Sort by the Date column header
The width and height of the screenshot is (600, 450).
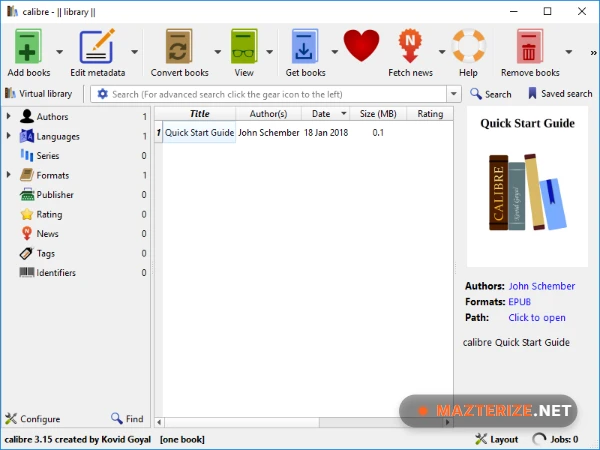tap(325, 114)
